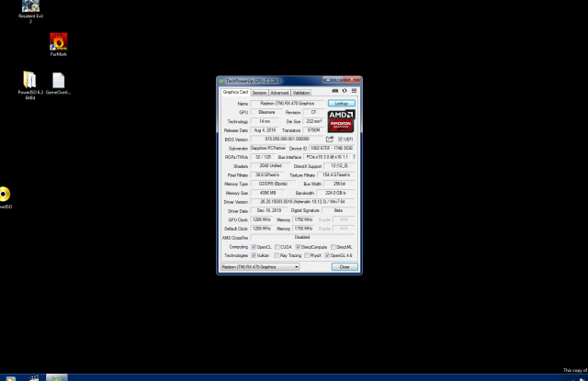Click the Shaders 2048 Unified value

270,166
